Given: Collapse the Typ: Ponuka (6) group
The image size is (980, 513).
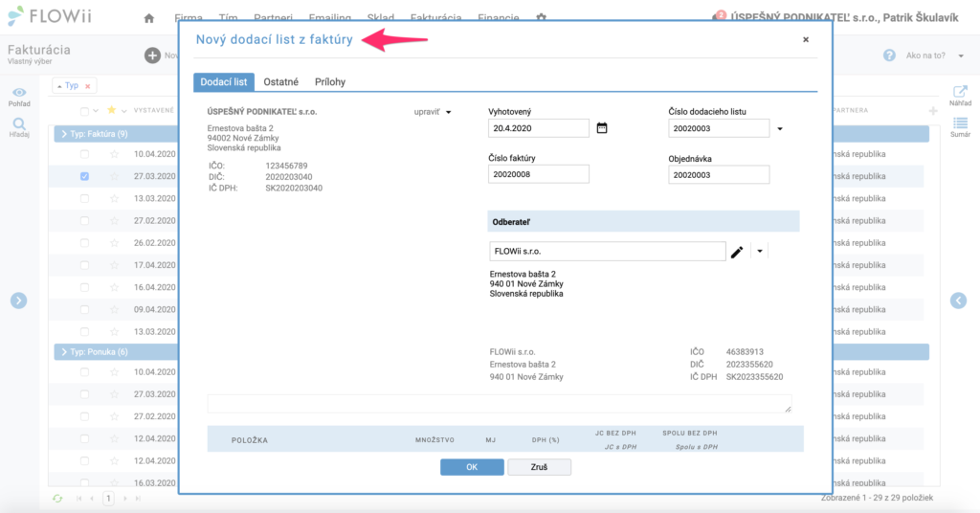Looking at the screenshot, I should 64,352.
